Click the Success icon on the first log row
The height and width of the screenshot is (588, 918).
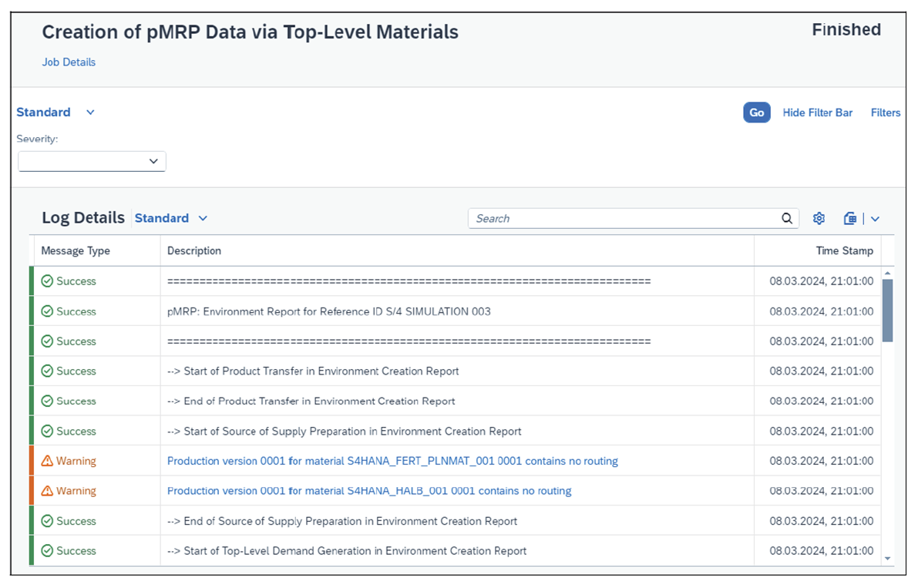[x=48, y=281]
